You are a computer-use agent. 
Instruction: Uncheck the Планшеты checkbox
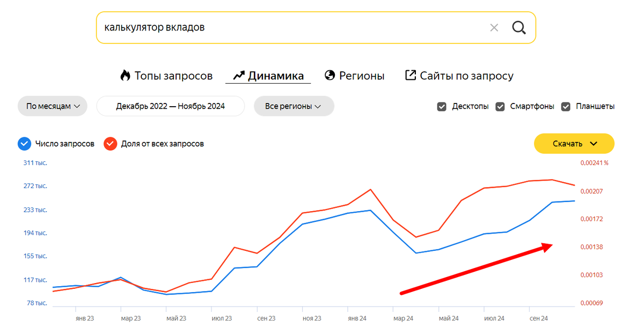(565, 106)
